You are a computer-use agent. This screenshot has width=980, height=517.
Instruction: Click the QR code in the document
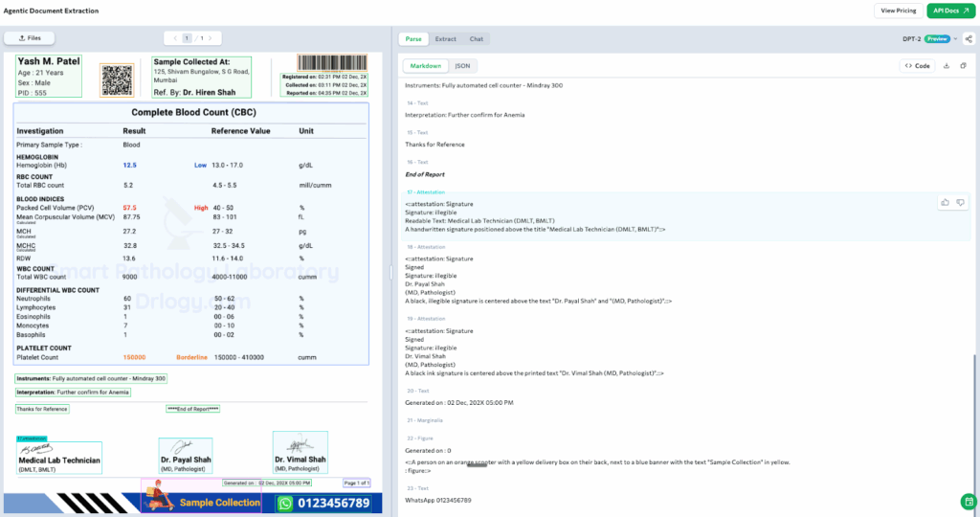coord(117,78)
